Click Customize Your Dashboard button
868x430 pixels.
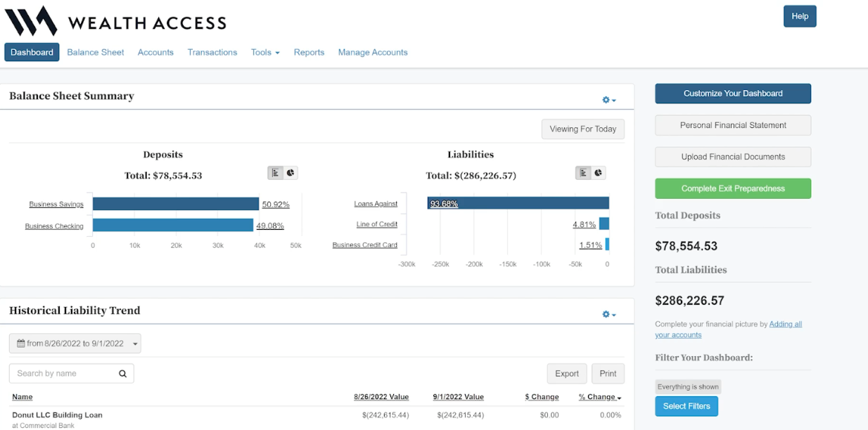(x=733, y=93)
